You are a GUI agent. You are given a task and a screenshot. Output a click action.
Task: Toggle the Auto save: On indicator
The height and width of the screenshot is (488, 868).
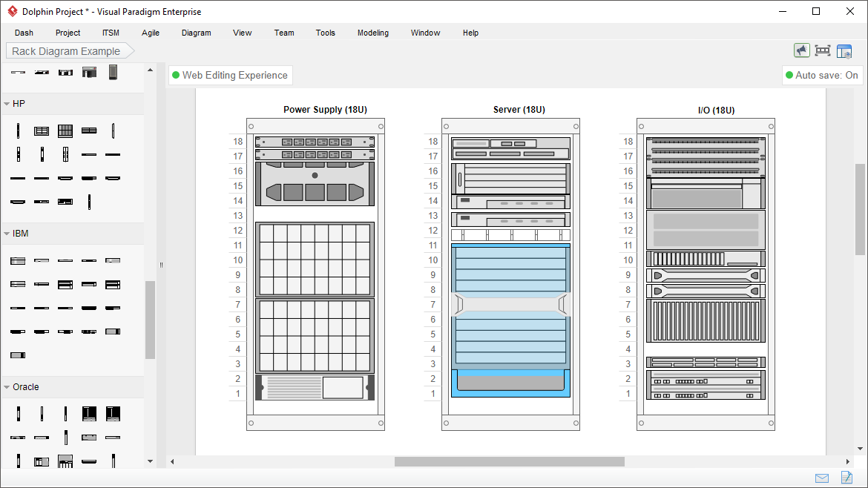click(x=822, y=75)
